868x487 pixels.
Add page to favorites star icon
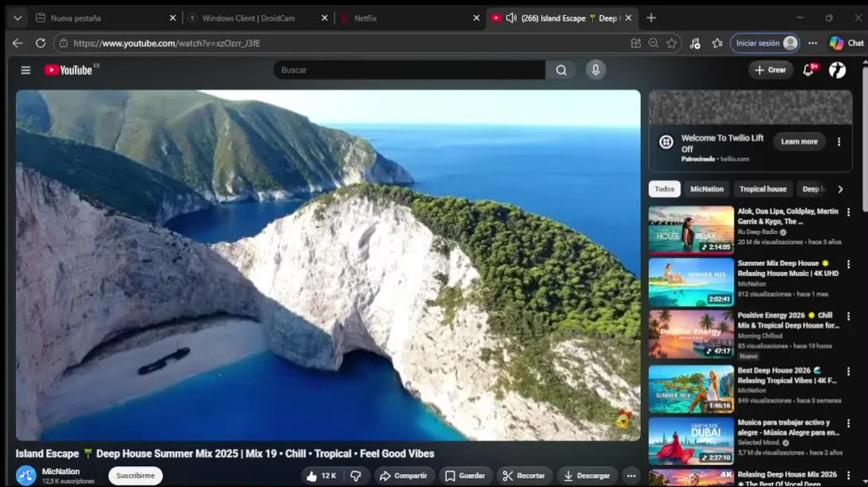click(x=671, y=43)
